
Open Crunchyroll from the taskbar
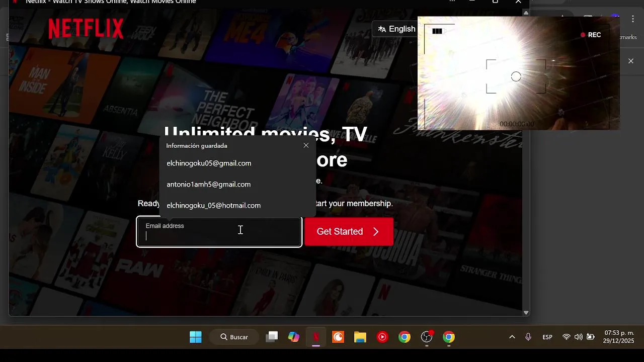[x=338, y=337]
